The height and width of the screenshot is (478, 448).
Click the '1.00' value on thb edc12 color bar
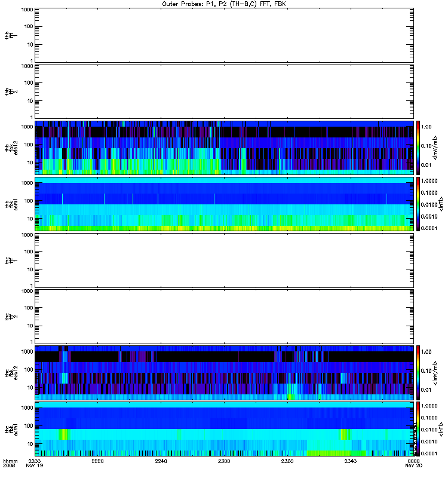pyautogui.click(x=426, y=127)
